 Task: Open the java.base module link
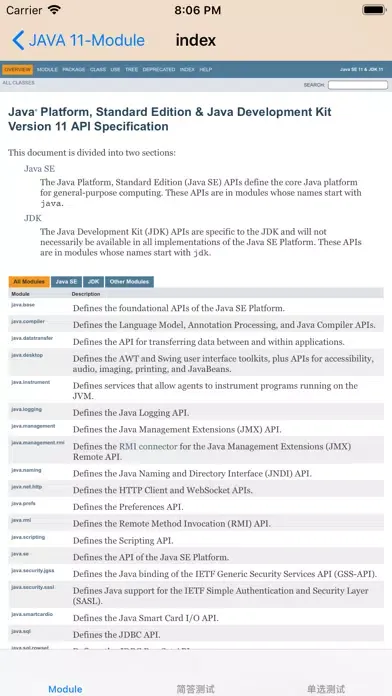pyautogui.click(x=23, y=304)
